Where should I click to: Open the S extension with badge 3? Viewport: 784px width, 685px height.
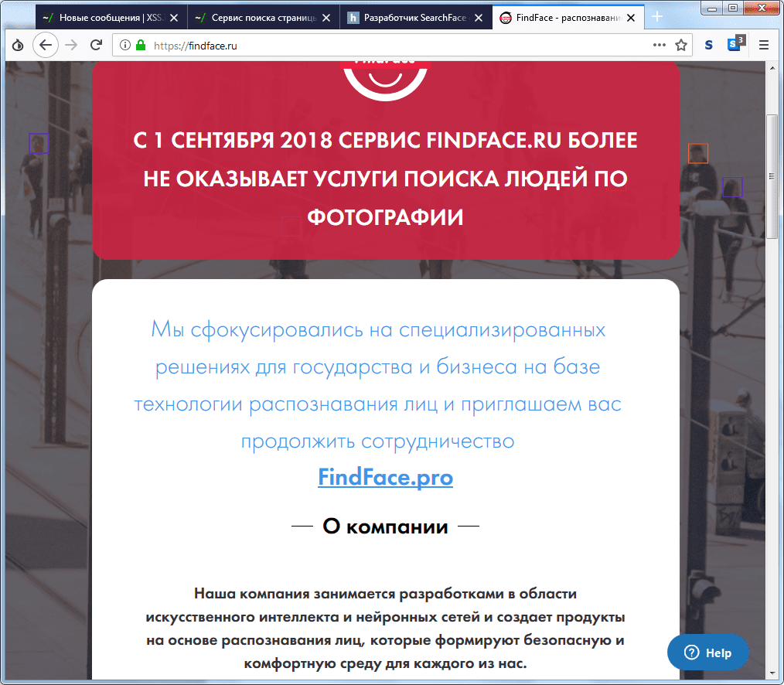735,44
